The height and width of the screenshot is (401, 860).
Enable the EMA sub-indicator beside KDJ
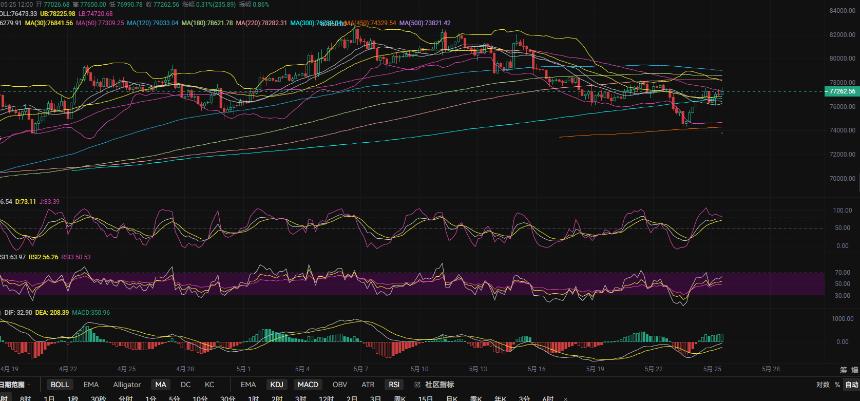pos(248,385)
